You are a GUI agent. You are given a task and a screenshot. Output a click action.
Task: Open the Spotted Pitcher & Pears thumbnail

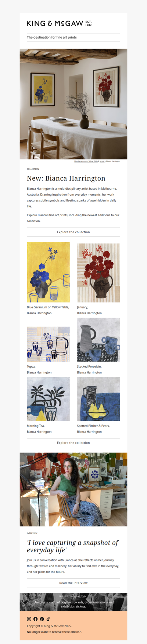98,399
